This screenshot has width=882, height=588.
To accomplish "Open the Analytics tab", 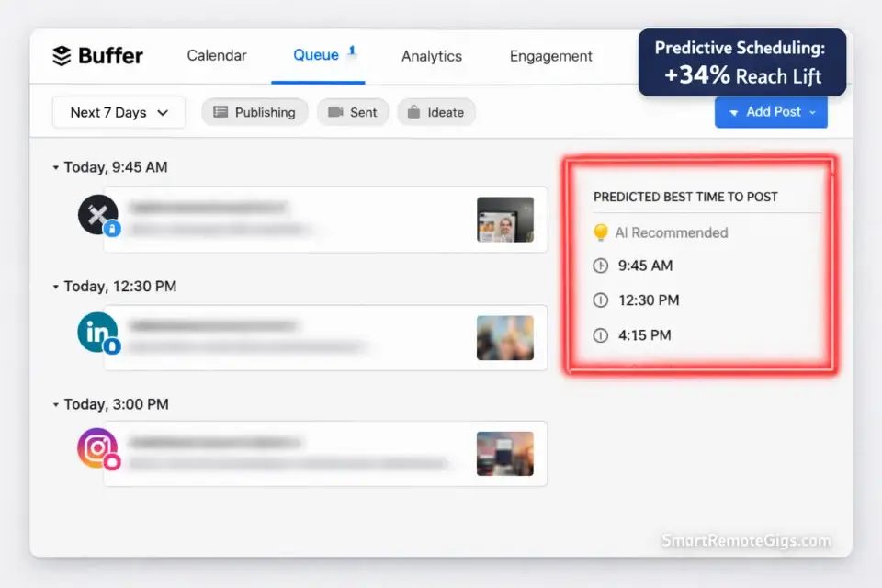I will [x=431, y=56].
